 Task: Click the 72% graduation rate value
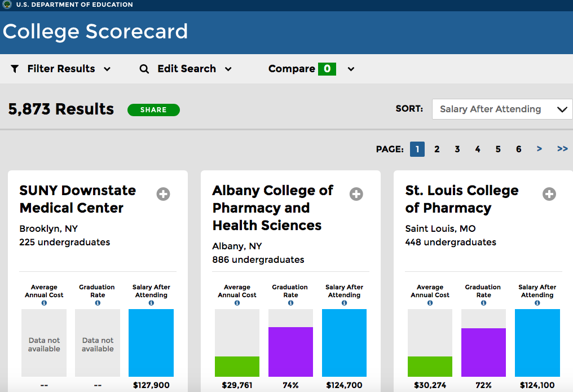pyautogui.click(x=483, y=385)
